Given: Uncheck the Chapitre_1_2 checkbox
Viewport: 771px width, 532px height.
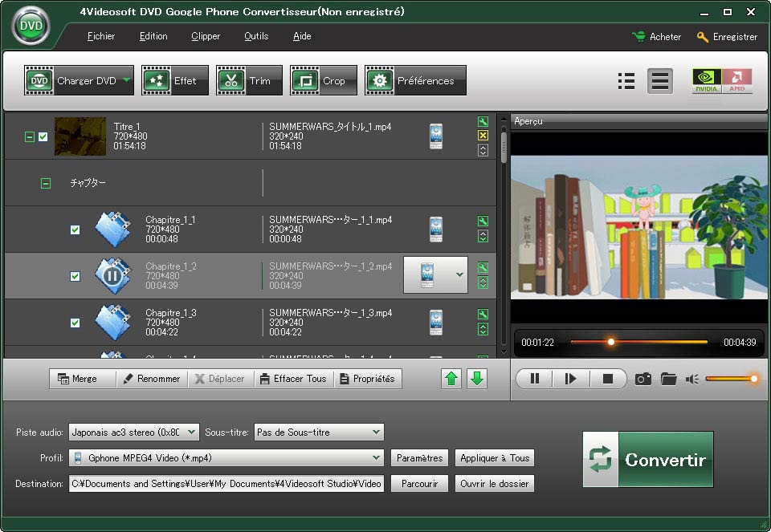Looking at the screenshot, I should click(x=75, y=276).
